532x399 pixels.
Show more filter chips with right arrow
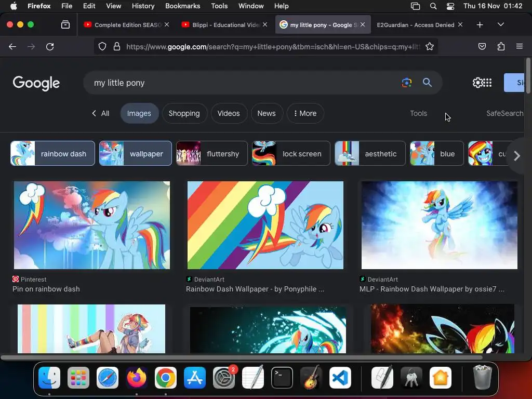click(517, 156)
